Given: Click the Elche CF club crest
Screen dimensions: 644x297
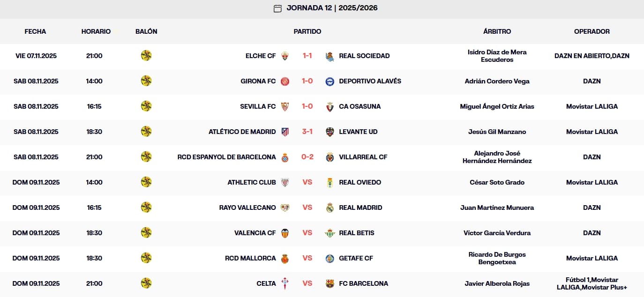Looking at the screenshot, I should pyautogui.click(x=285, y=56).
